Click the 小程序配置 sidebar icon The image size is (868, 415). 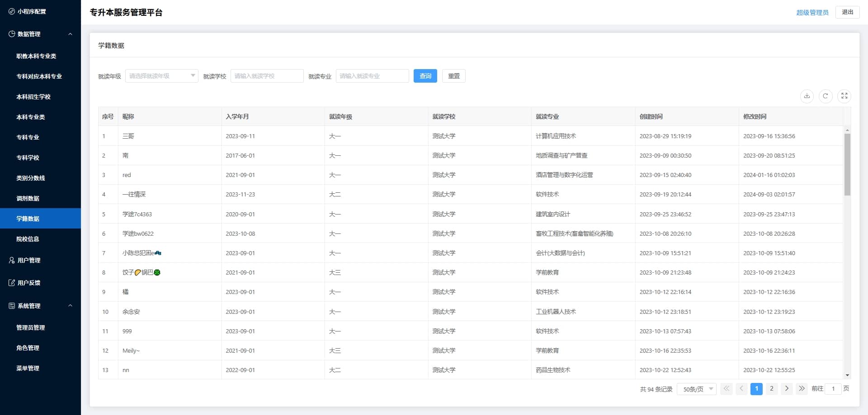(12, 11)
